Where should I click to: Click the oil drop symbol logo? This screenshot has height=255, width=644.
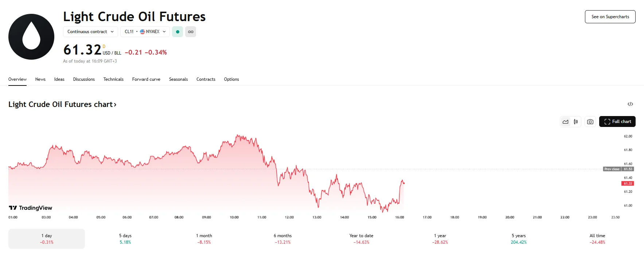[31, 37]
